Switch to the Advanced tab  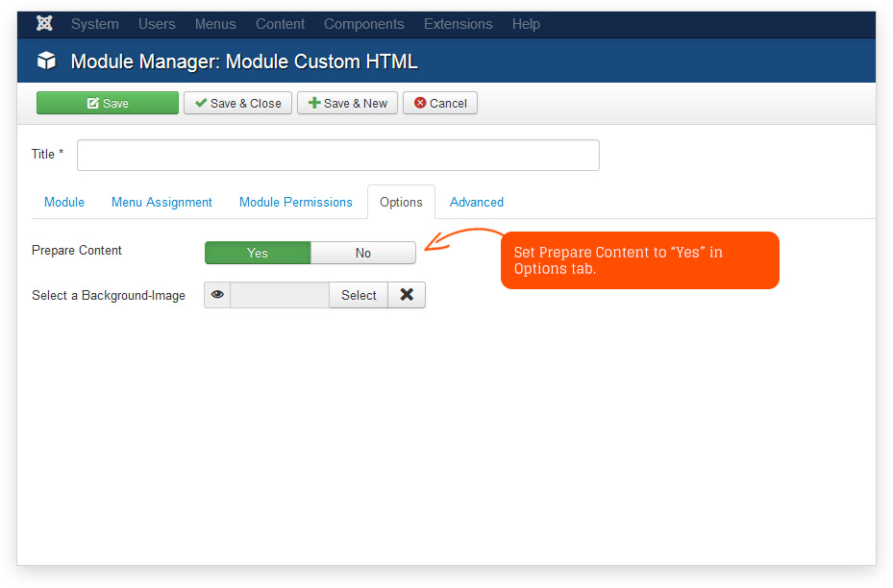pos(477,202)
